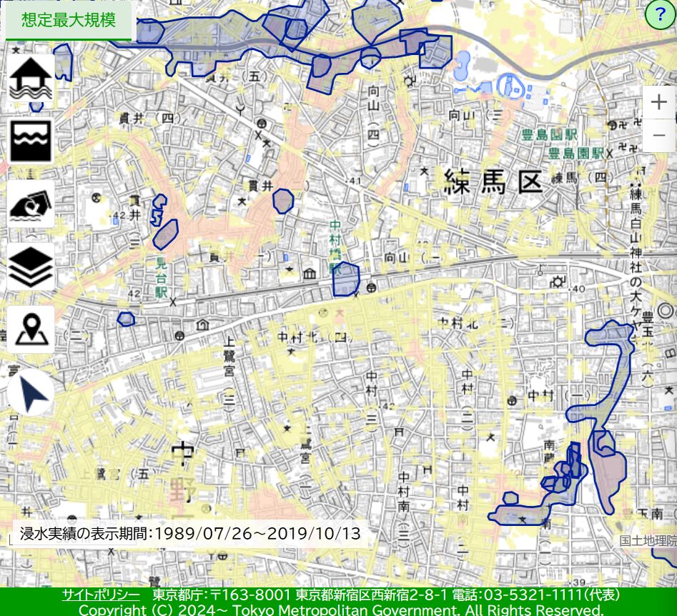Zoom in with the plus button
The width and height of the screenshot is (677, 616).
[x=658, y=102]
